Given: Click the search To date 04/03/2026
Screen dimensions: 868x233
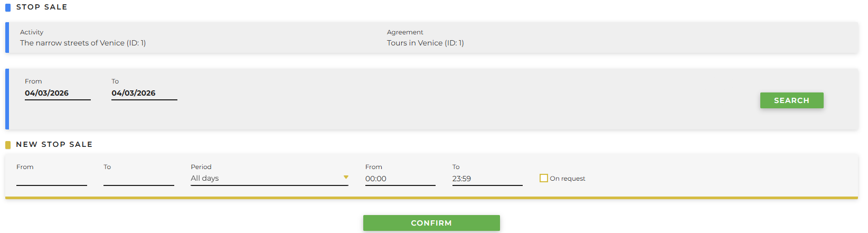Looking at the screenshot, I should 144,94.
